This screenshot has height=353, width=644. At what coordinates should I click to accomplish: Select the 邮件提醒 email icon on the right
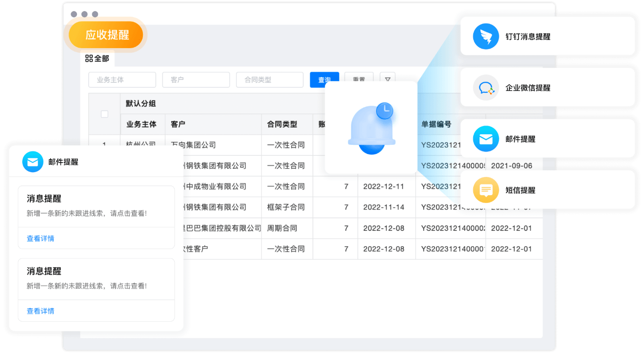point(485,139)
